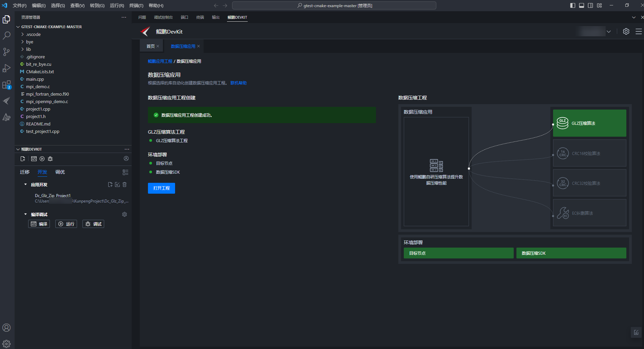Click the GLZ压缩算法 card

590,123
